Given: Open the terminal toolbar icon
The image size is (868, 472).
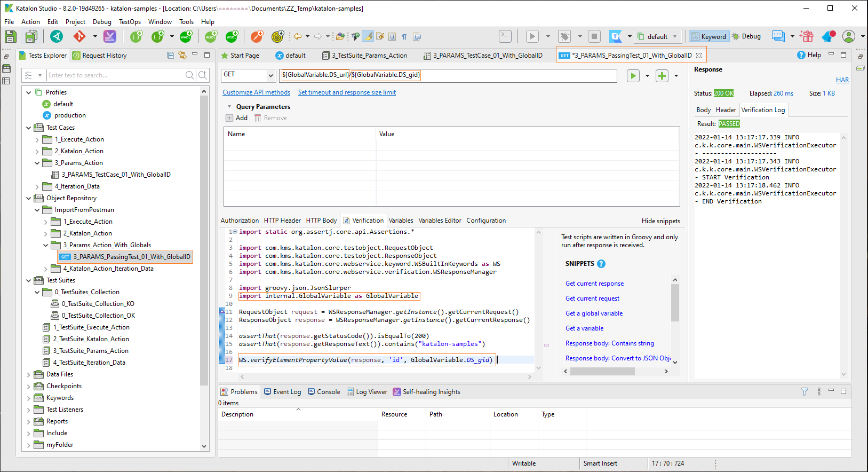Looking at the screenshot, I should (x=505, y=36).
